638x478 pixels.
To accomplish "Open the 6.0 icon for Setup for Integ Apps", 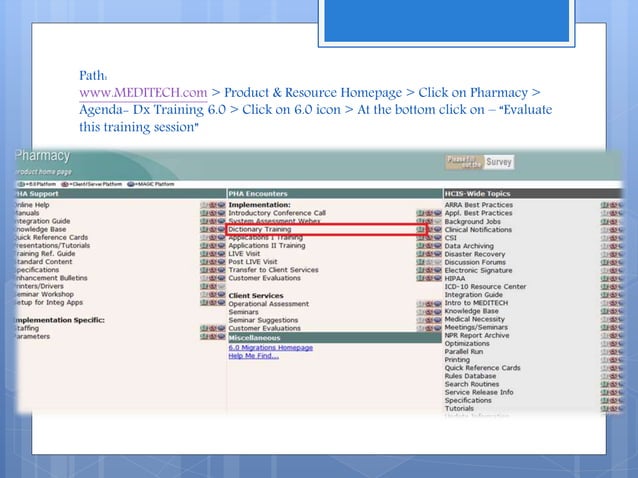I will 204,303.
